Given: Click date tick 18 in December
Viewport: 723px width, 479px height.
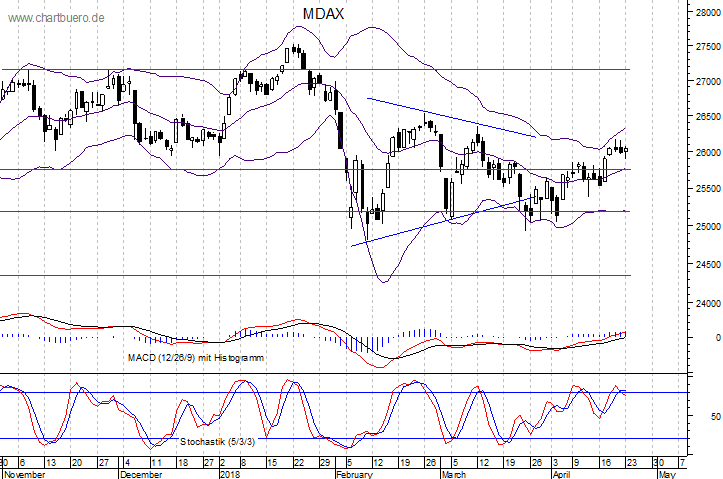Looking at the screenshot, I should click(x=183, y=463).
